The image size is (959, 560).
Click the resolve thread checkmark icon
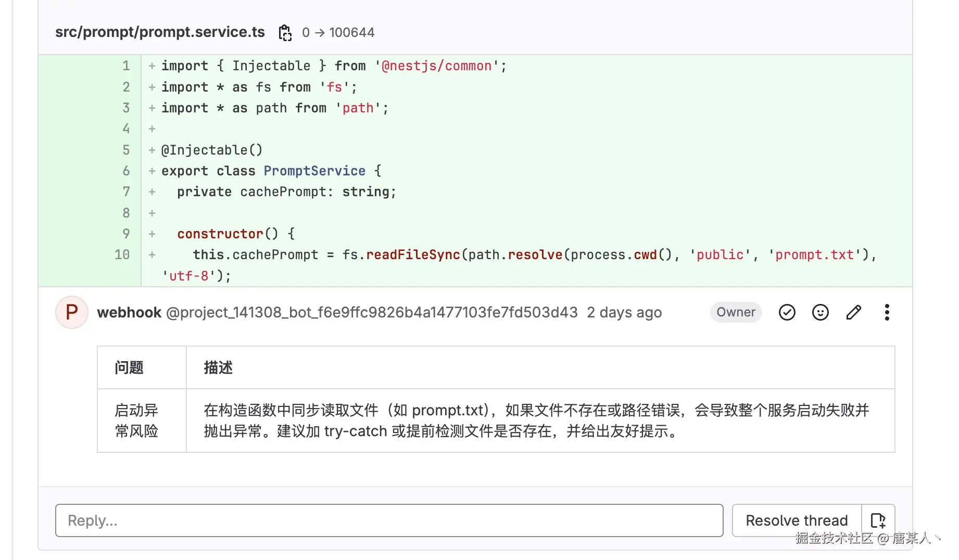787,312
